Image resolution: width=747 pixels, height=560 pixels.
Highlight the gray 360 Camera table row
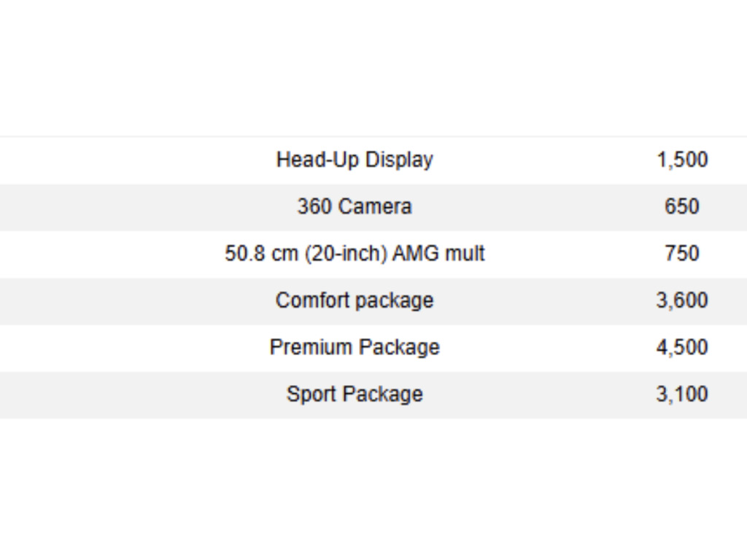pos(373,207)
